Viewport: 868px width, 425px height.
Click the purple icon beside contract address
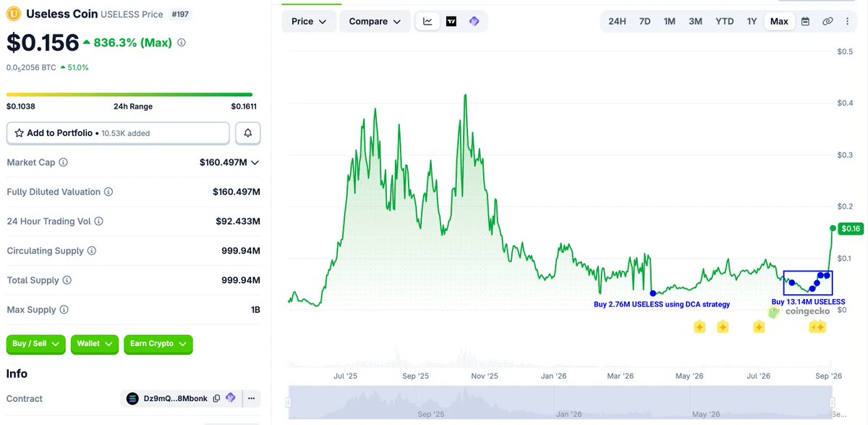[231, 398]
